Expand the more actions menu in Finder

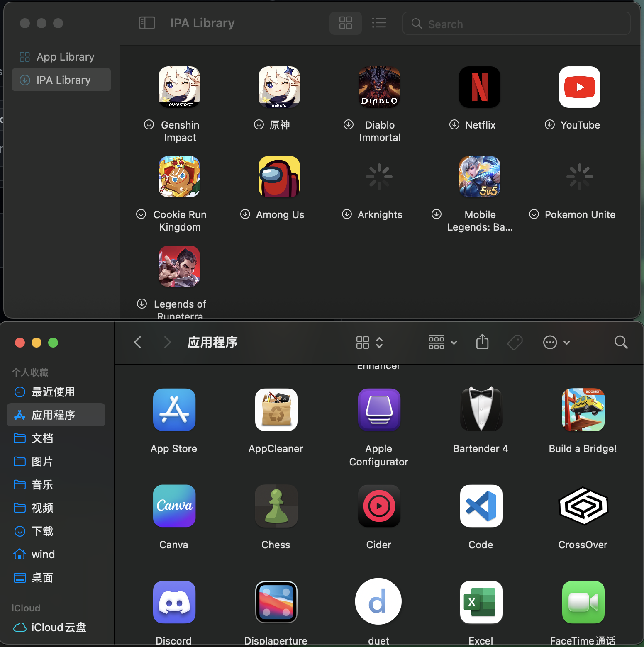(x=556, y=342)
